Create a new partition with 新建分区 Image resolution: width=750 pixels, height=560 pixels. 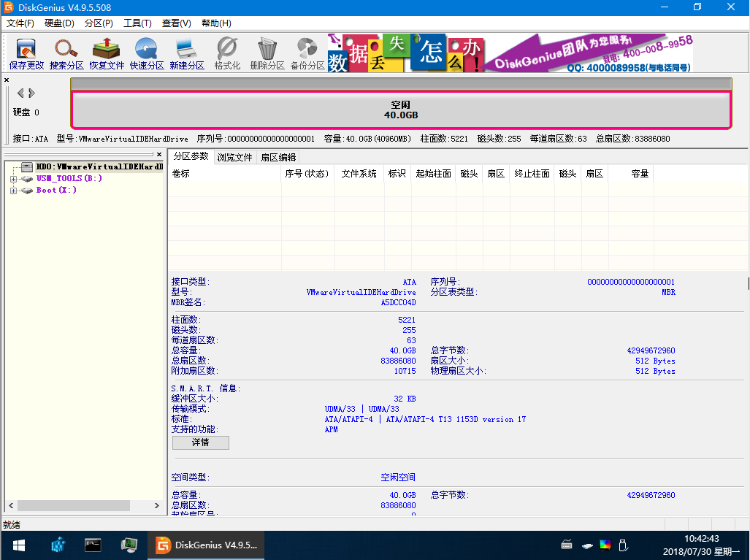pyautogui.click(x=187, y=53)
